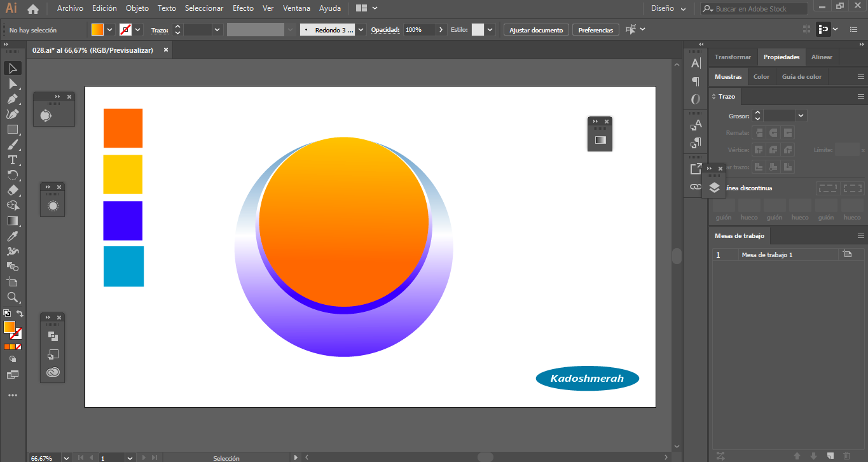Open fill color dropdown in control bar

click(110, 30)
